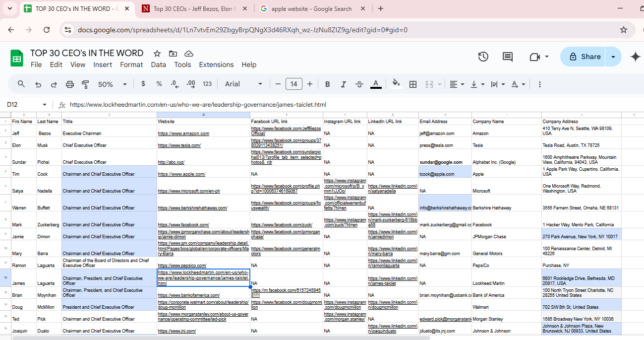644x340 pixels.
Task: Open the search menus tool
Action: 21,84
